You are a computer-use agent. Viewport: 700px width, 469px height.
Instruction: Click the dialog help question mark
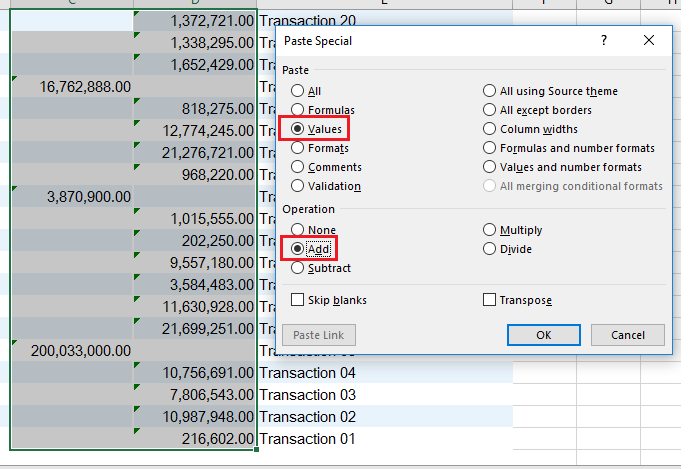click(x=604, y=41)
